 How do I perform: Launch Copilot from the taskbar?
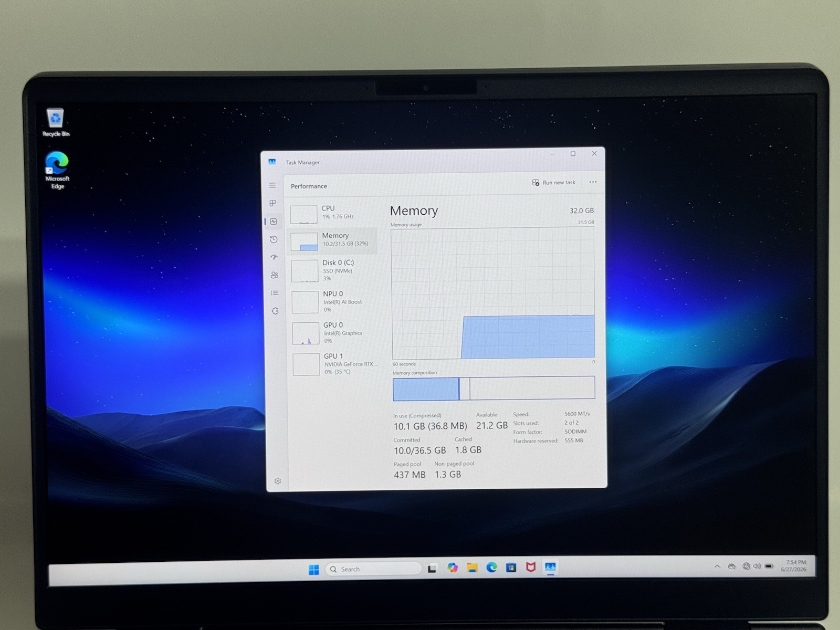[x=452, y=568]
